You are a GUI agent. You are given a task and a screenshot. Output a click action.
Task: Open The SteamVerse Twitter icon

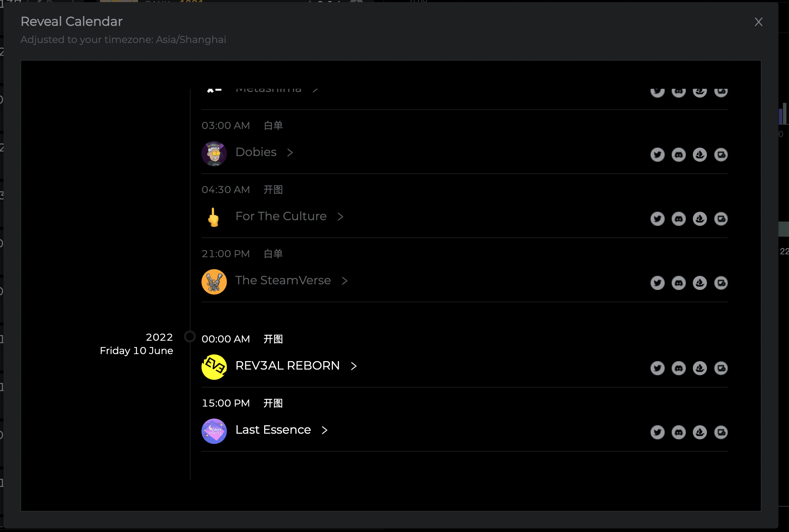pyautogui.click(x=657, y=283)
